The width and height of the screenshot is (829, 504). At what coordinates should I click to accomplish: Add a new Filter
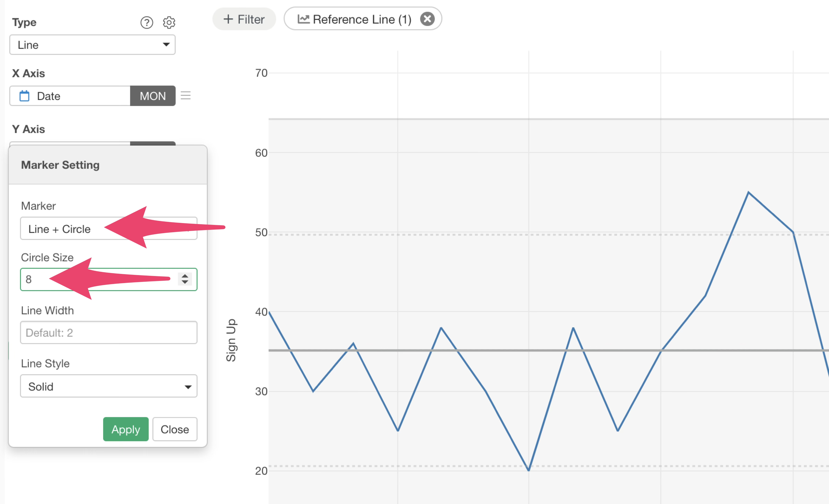pyautogui.click(x=244, y=19)
